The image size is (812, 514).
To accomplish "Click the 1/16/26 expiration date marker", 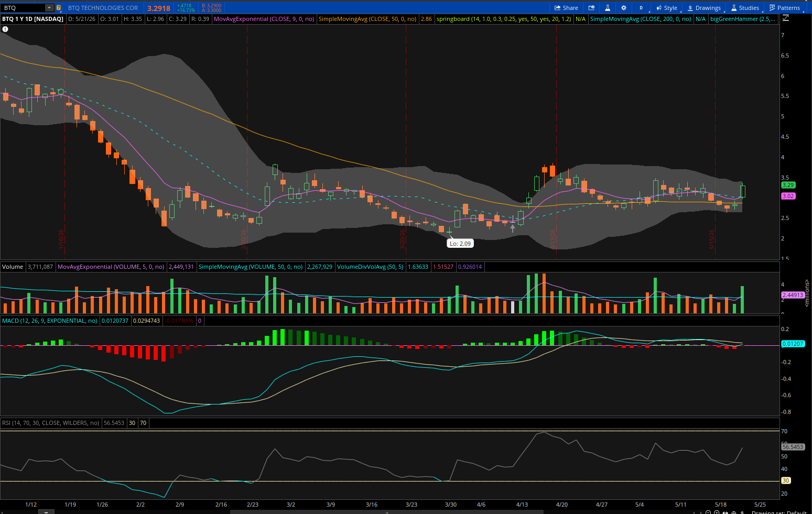I will (x=61, y=239).
